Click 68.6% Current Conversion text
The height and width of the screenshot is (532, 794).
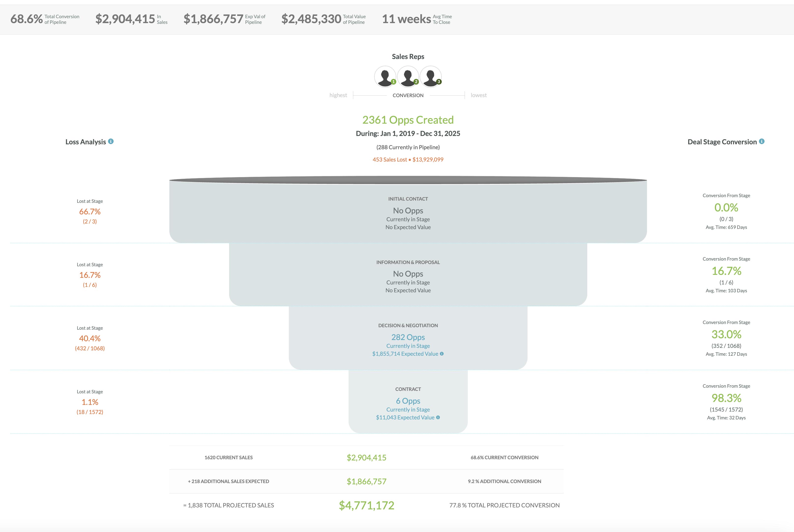(504, 457)
